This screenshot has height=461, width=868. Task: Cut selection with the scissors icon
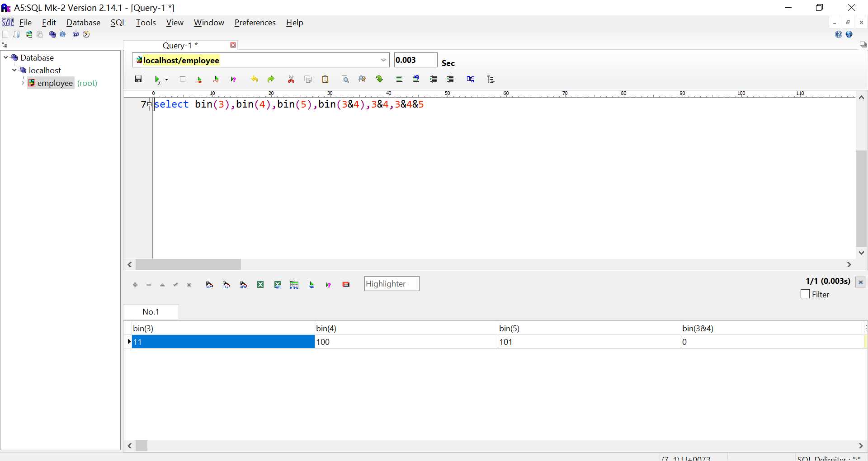(291, 79)
